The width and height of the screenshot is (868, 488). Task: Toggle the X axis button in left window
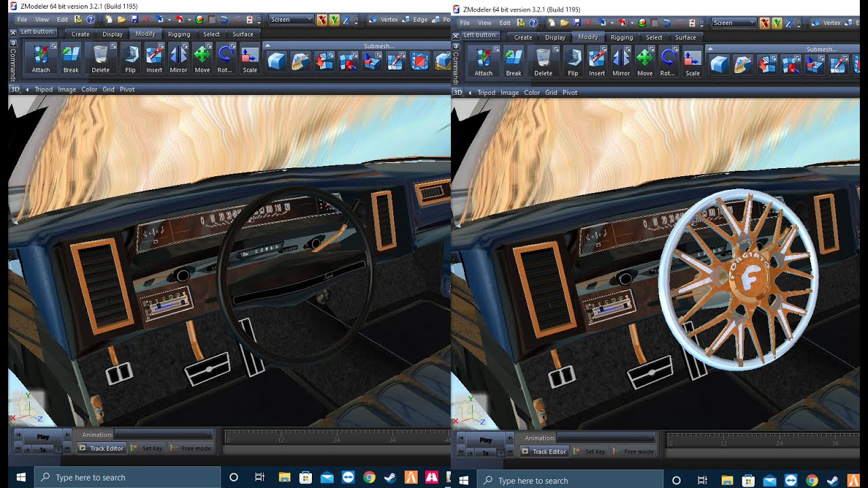(322, 20)
